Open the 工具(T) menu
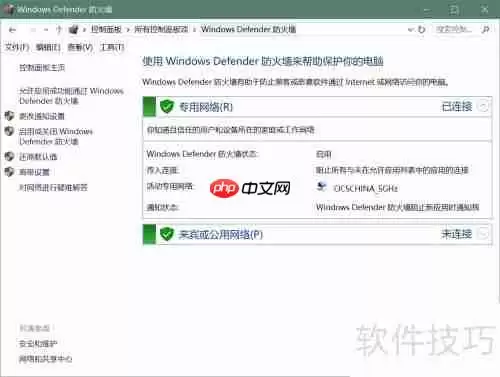This screenshot has height=377, width=500. click(x=112, y=47)
